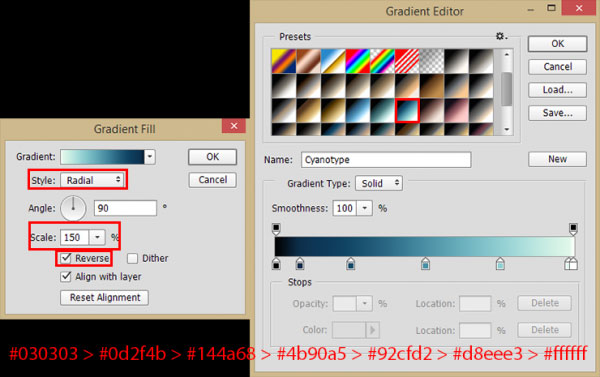Viewport: 600px width, 377px height.
Task: Click the Scale value field
Action: [x=75, y=237]
